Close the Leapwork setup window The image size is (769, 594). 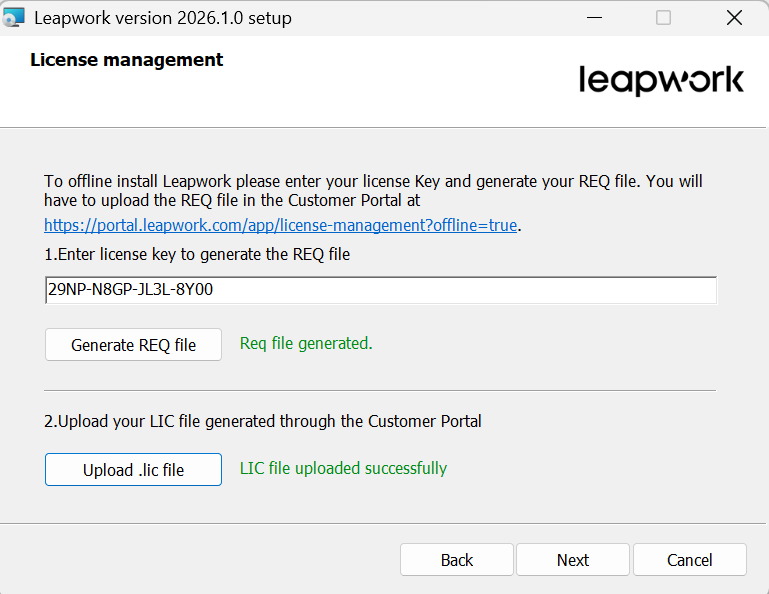click(x=734, y=18)
